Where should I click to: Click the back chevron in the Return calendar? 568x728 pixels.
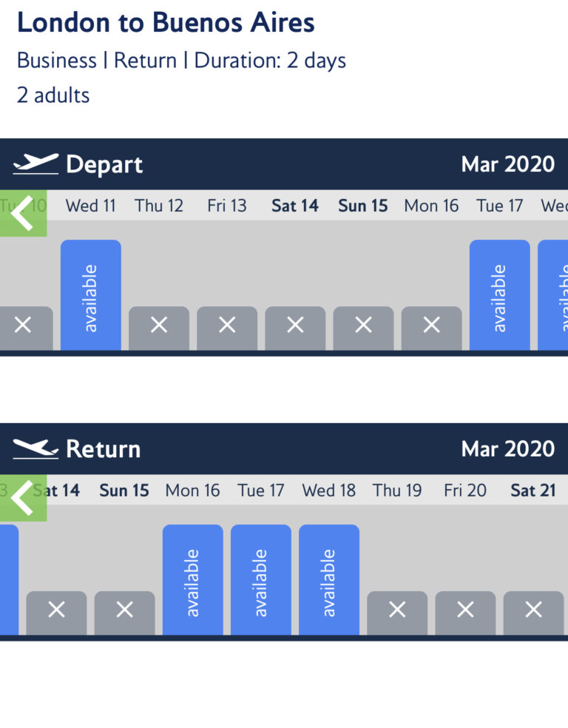(x=22, y=499)
